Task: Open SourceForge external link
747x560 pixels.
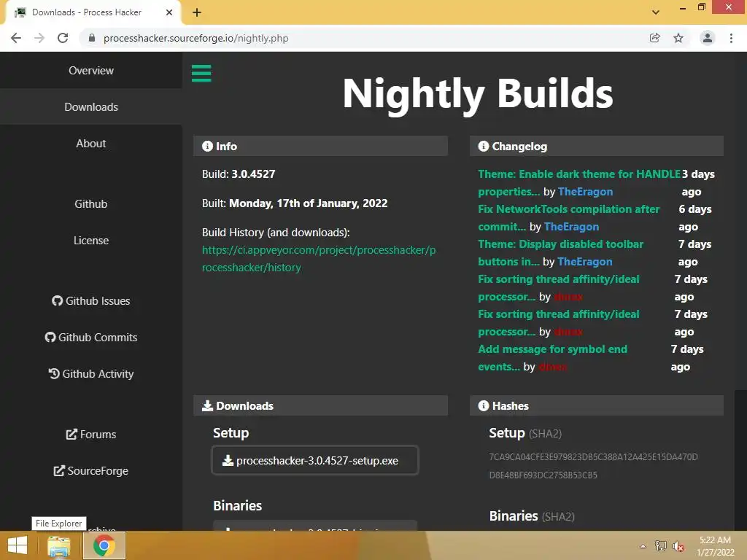Action: pyautogui.click(x=91, y=471)
